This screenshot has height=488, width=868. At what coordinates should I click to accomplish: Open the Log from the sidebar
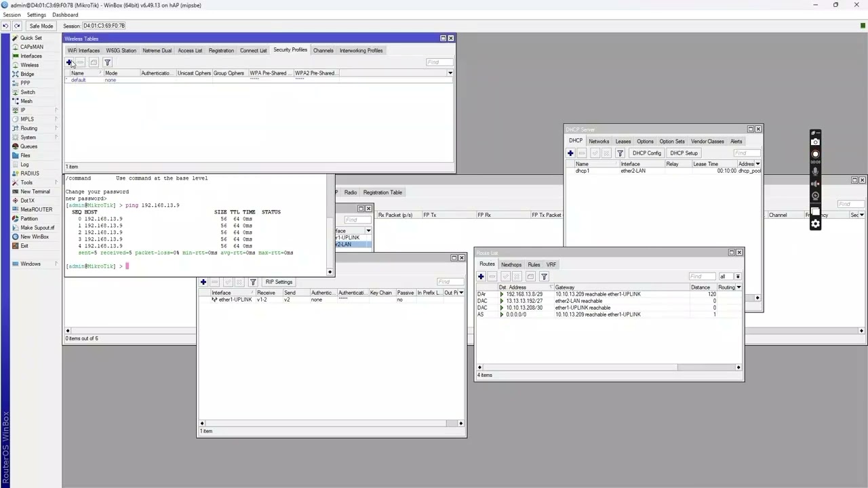(x=24, y=165)
